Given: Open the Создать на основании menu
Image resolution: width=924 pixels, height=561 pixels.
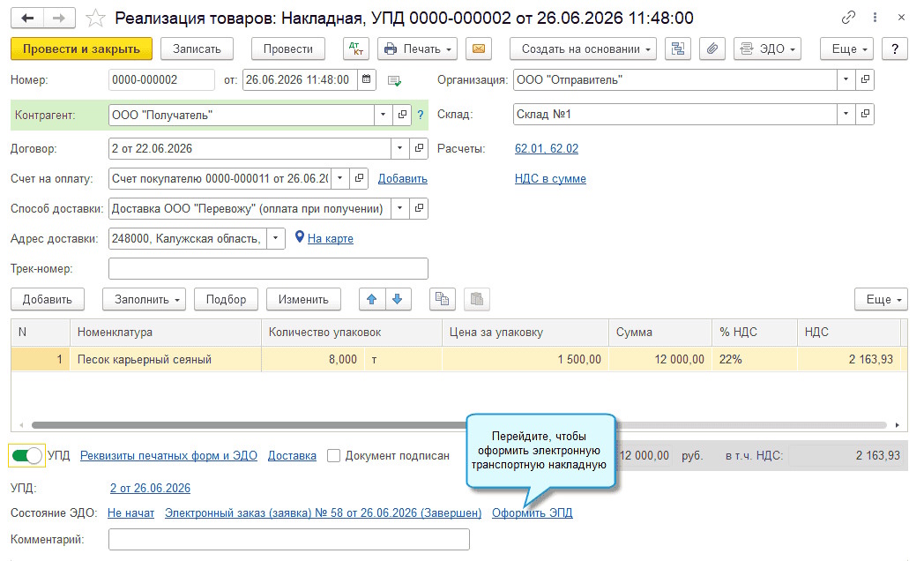Looking at the screenshot, I should point(583,49).
